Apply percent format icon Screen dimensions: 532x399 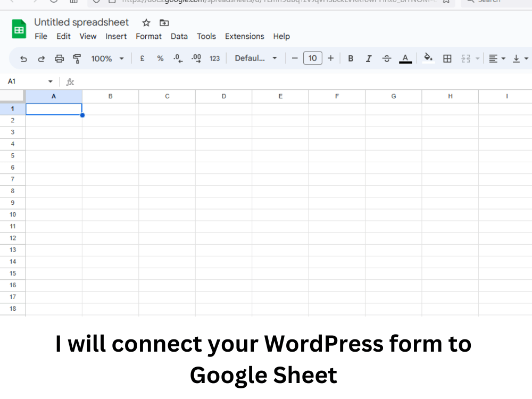(x=160, y=59)
